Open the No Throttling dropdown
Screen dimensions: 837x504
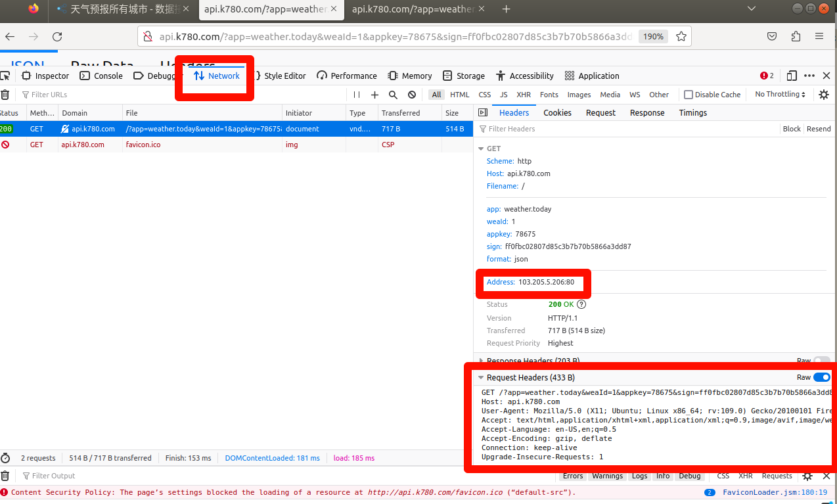pos(780,95)
